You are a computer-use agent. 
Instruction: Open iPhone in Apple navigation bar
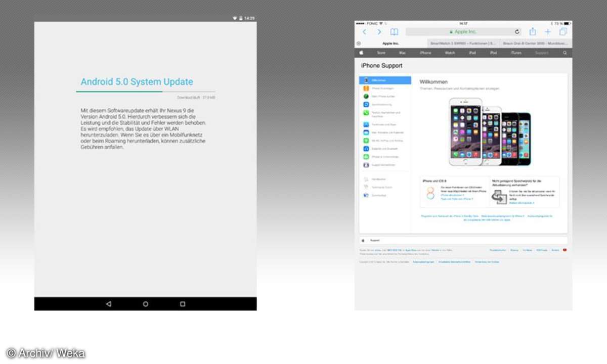[425, 53]
